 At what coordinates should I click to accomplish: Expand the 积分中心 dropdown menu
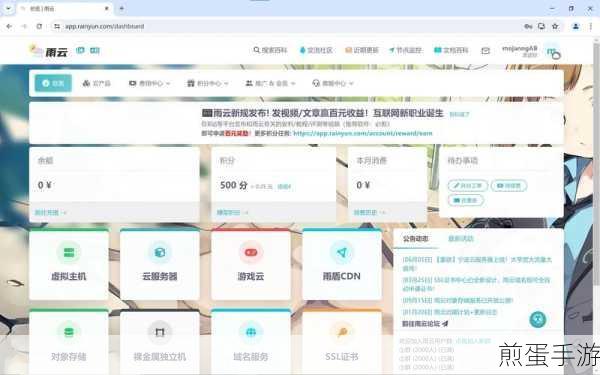tap(208, 83)
